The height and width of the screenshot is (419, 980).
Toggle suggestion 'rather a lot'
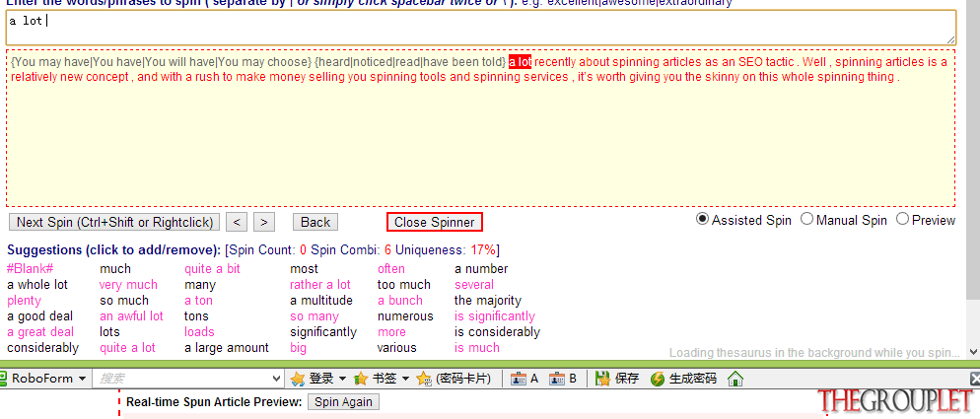click(x=320, y=285)
